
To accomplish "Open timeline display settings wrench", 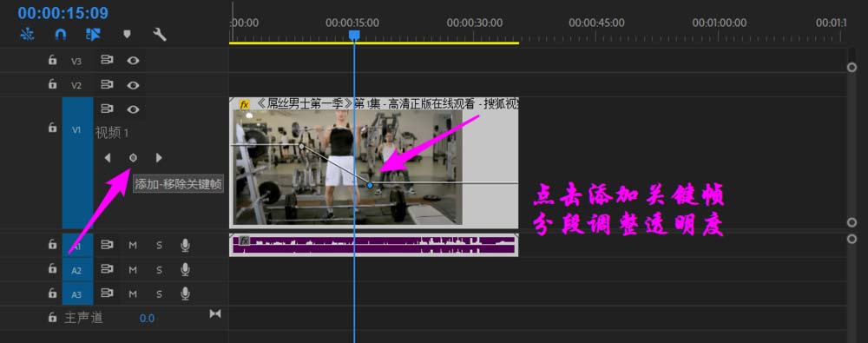I will (x=160, y=35).
